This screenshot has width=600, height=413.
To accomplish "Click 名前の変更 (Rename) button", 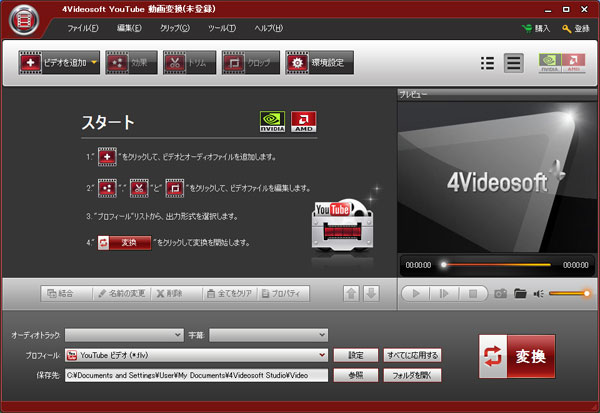I will 122,294.
